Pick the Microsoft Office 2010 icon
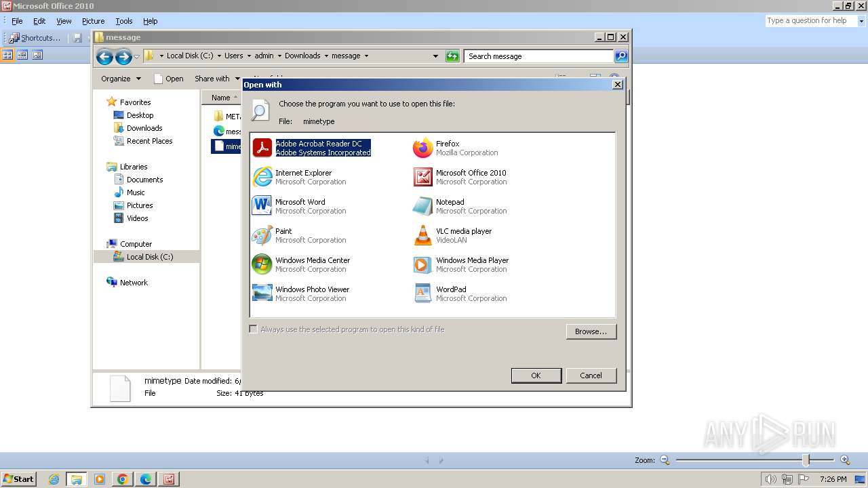 click(423, 177)
